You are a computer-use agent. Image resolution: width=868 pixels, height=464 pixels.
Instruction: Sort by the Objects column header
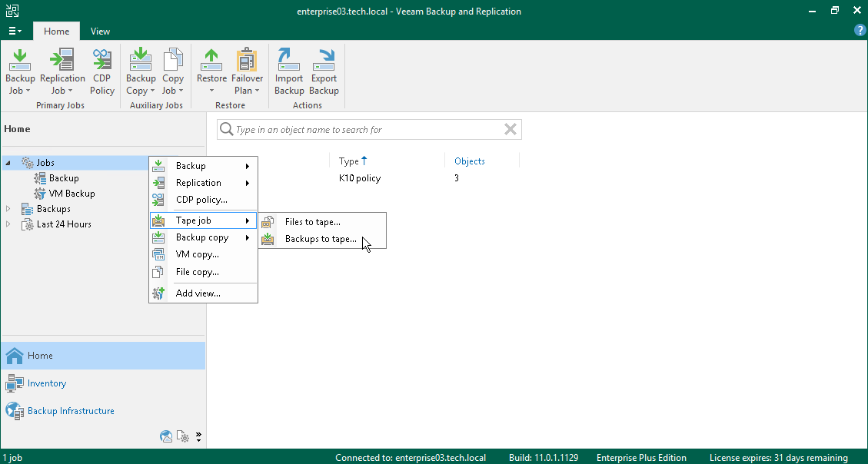click(470, 161)
